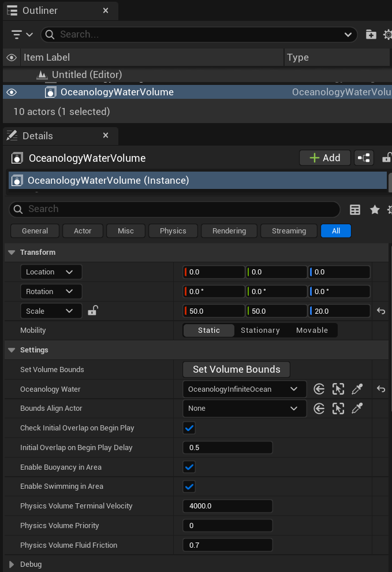This screenshot has height=572, width=392.
Task: Uncheck Enable Swimming in Area
Action: 189,486
